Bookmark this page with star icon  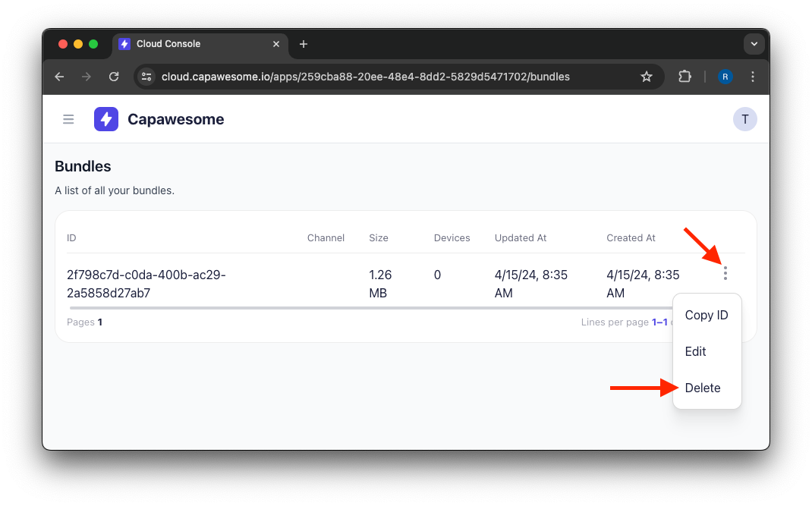point(647,77)
